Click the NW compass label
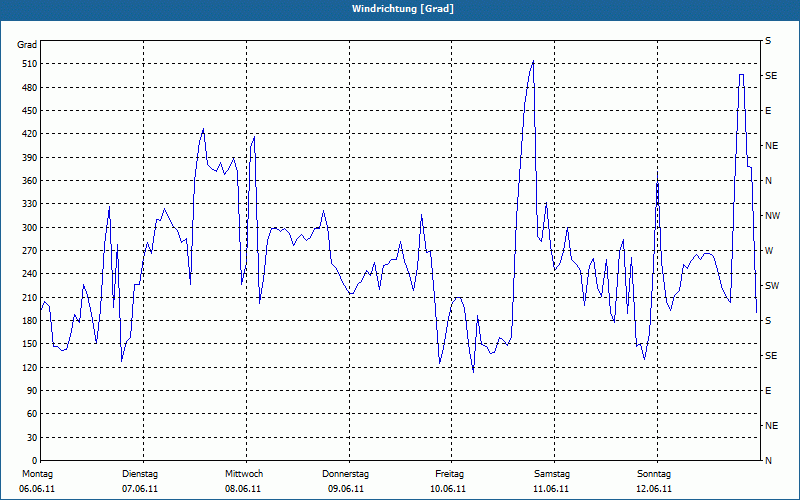The height and width of the screenshot is (500, 800). click(x=772, y=216)
